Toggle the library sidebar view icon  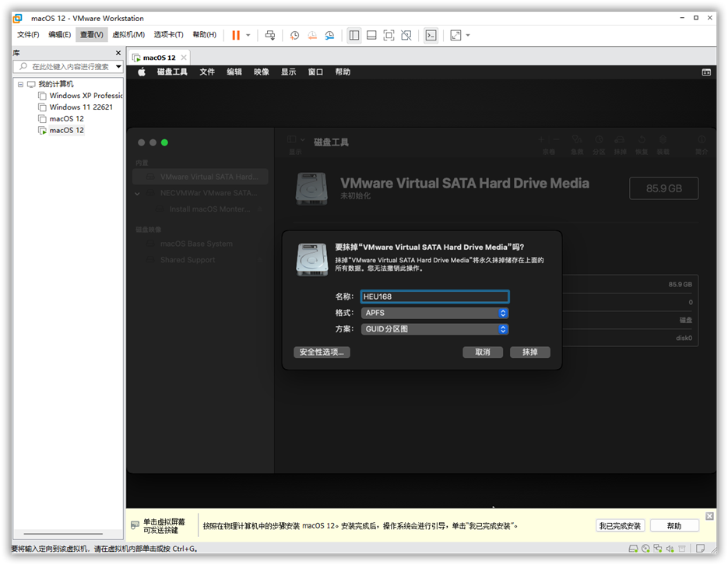tap(354, 35)
